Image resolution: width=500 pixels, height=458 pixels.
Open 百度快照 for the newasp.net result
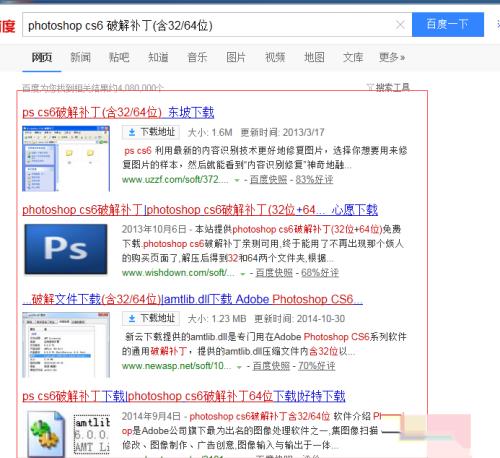point(271,366)
